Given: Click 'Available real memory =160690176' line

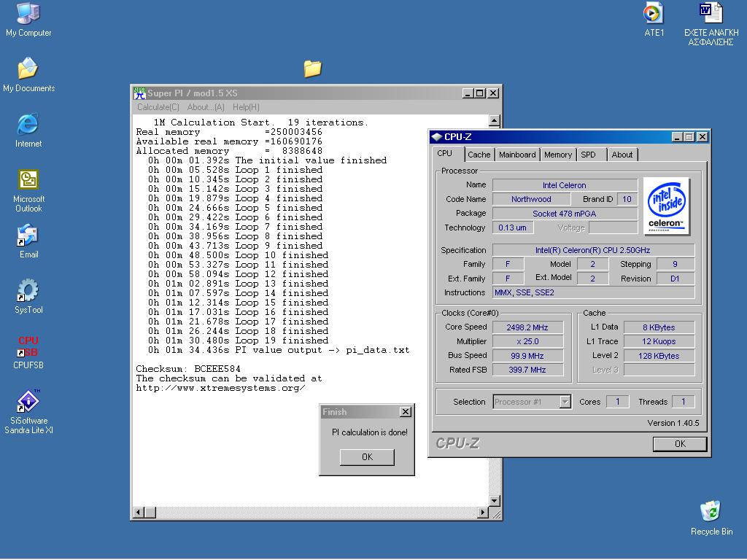Looking at the screenshot, I should click(x=229, y=141).
